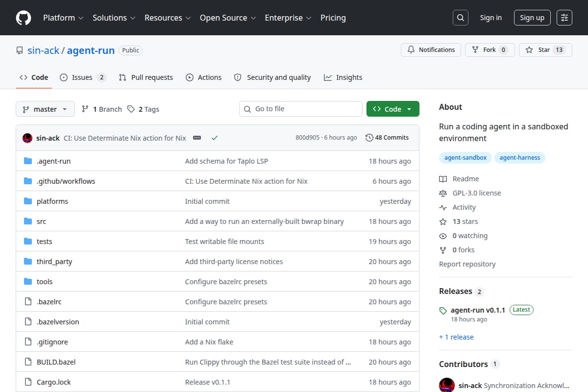
Task: View the green CI checkmark status
Action: 214,138
